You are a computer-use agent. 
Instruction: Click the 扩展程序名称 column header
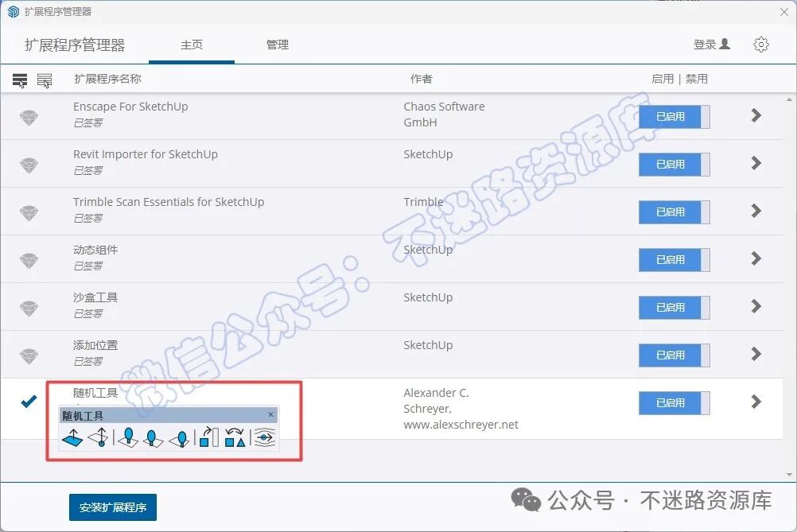(107, 79)
